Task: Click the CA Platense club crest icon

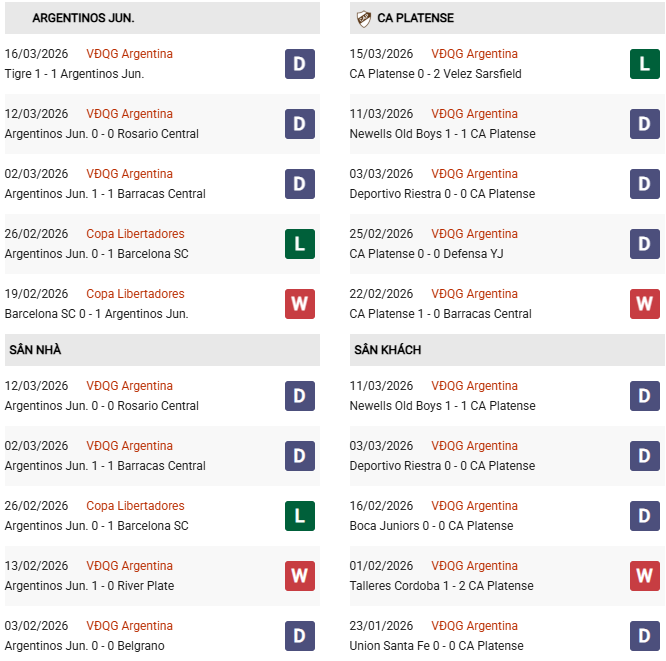Action: pos(364,18)
